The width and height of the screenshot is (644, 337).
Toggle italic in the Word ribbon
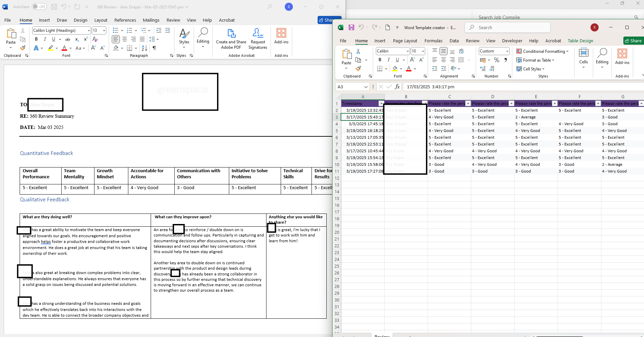pyautogui.click(x=45, y=39)
